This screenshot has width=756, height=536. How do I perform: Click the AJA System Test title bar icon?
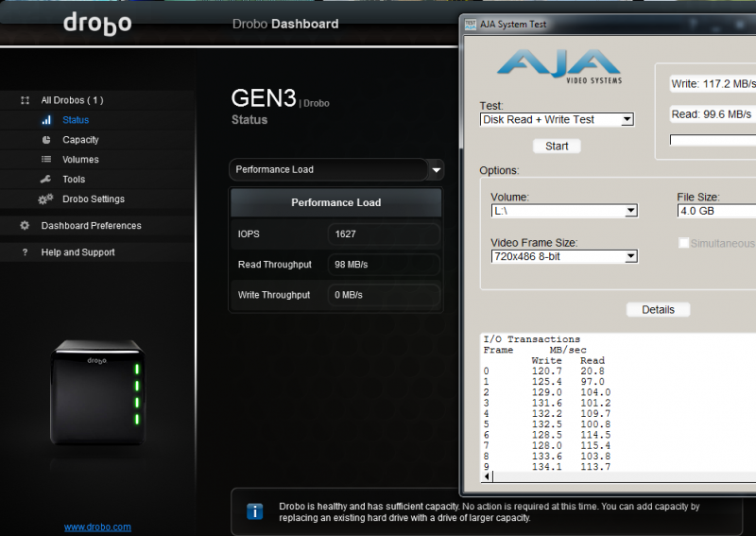coord(470,25)
